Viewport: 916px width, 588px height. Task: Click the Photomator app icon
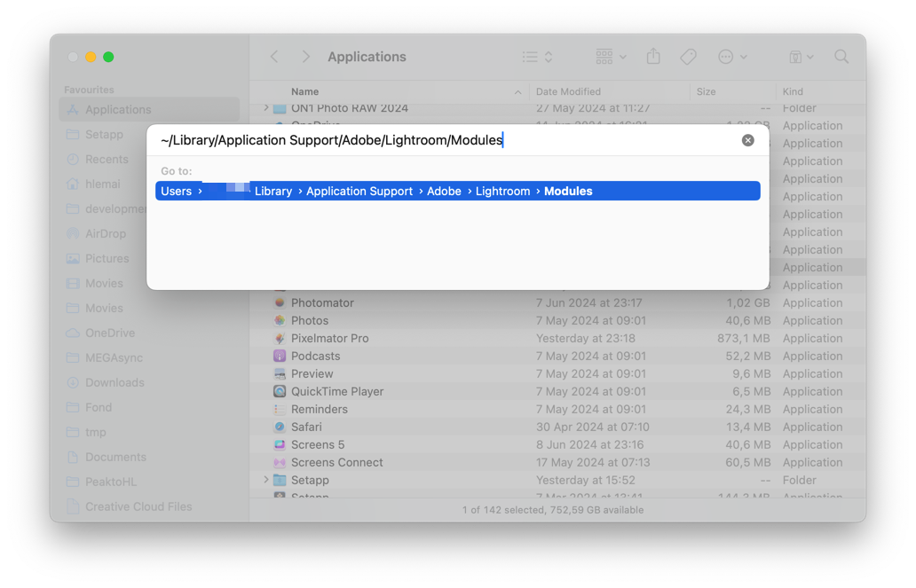tap(280, 302)
